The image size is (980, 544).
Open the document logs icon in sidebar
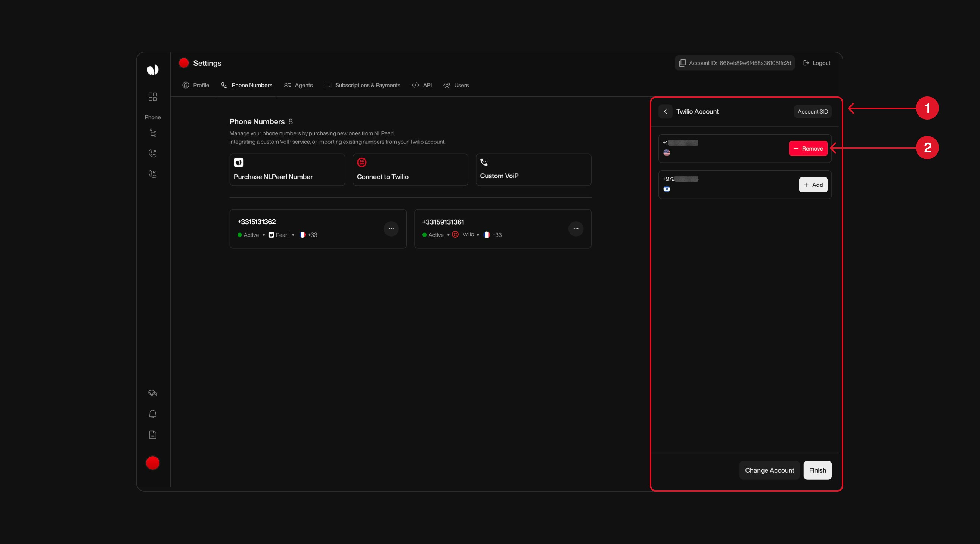click(152, 435)
